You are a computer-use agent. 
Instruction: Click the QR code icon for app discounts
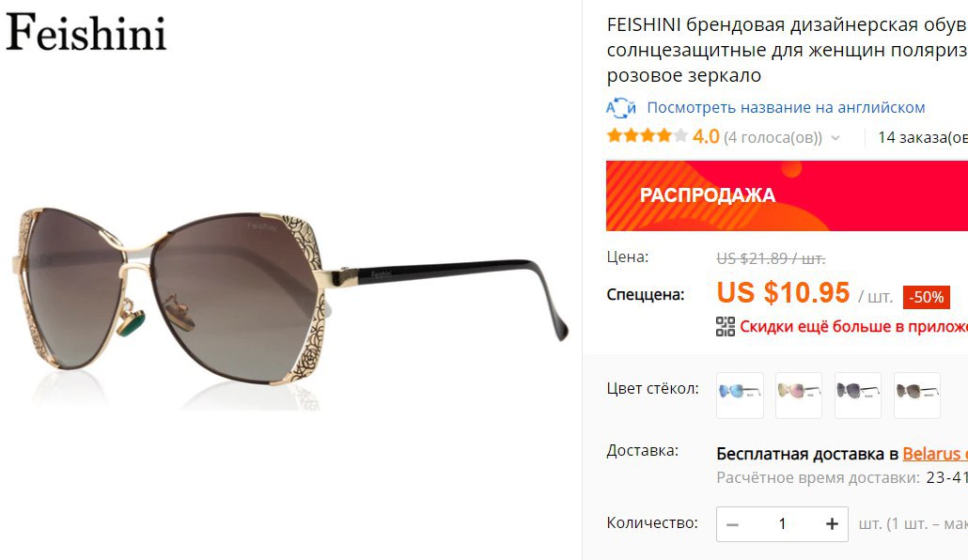(x=726, y=327)
